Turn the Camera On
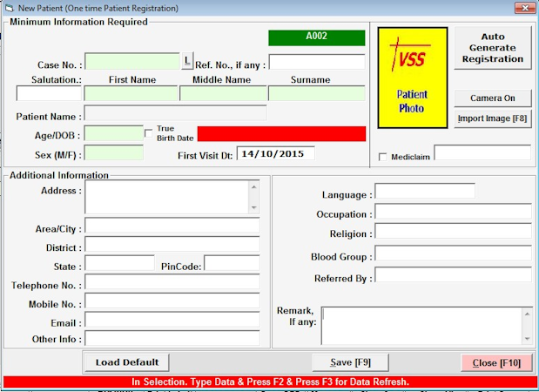 tap(493, 98)
